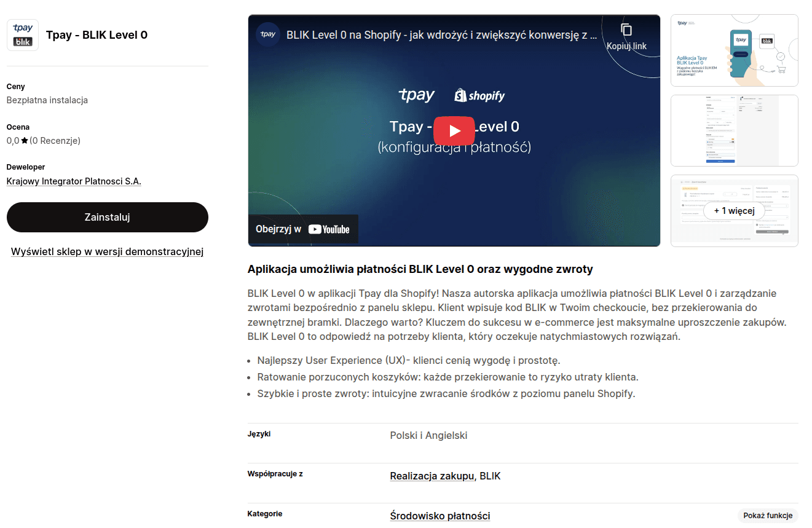
Task: Click the Shopify logo inside the video
Action: click(x=479, y=95)
